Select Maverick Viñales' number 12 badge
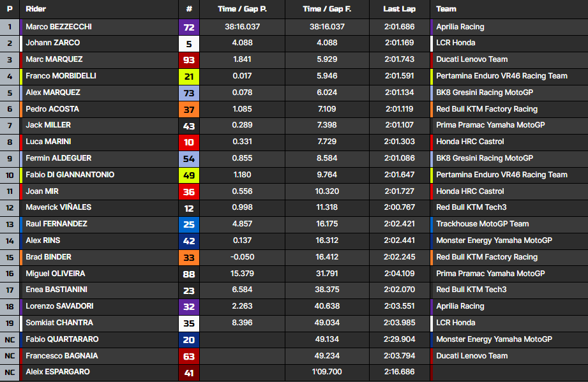The width and height of the screenshot is (588, 382). [x=189, y=208]
